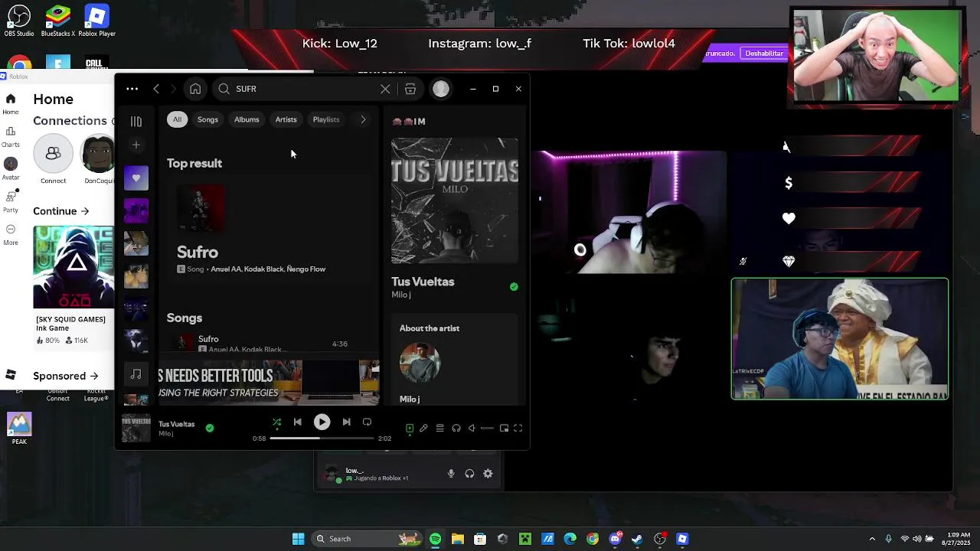Select the All filter chip
Image resolution: width=980 pixels, height=551 pixels.
click(177, 119)
